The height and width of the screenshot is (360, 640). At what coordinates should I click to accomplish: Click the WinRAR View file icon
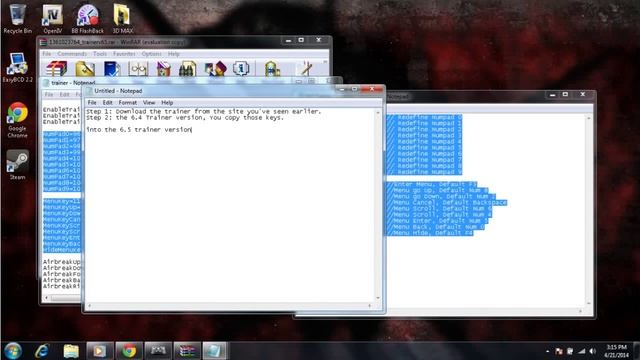(138, 69)
